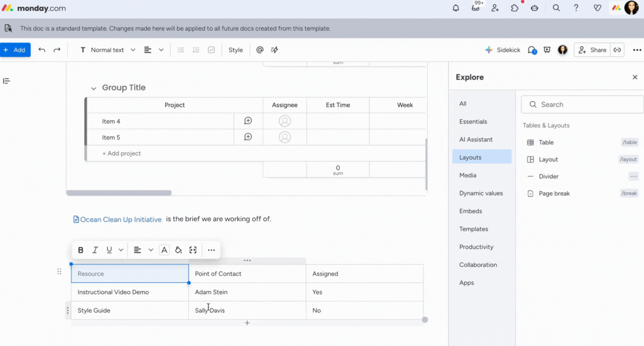This screenshot has width=644, height=346.
Task: Click the Share button
Action: [592, 50]
